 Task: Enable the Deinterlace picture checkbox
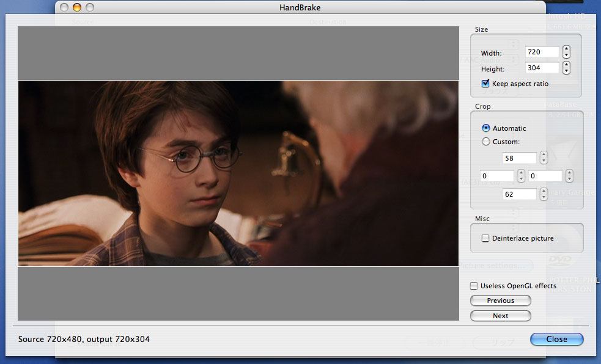(x=485, y=238)
